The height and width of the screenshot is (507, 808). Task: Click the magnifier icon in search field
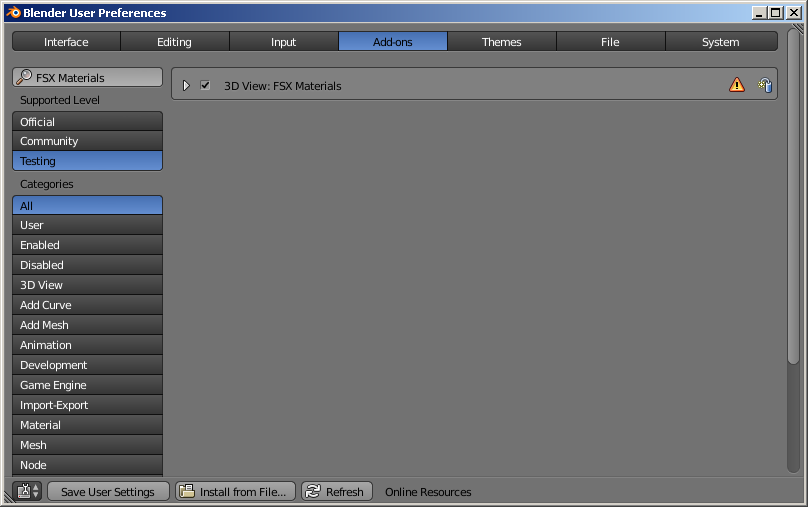(x=24, y=77)
